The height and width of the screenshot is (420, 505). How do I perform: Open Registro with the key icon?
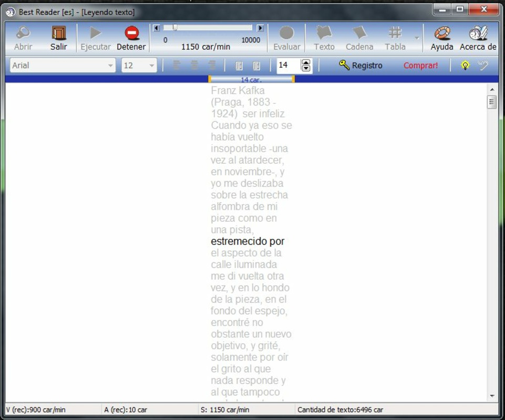[360, 65]
